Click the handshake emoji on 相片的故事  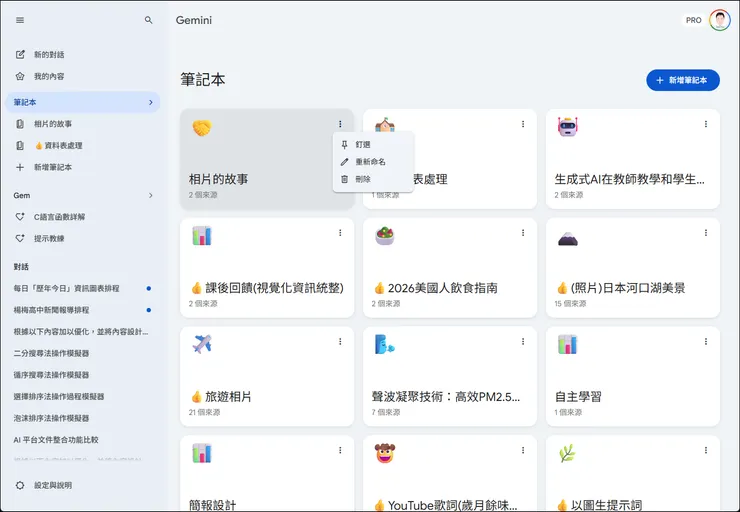pyautogui.click(x=202, y=127)
